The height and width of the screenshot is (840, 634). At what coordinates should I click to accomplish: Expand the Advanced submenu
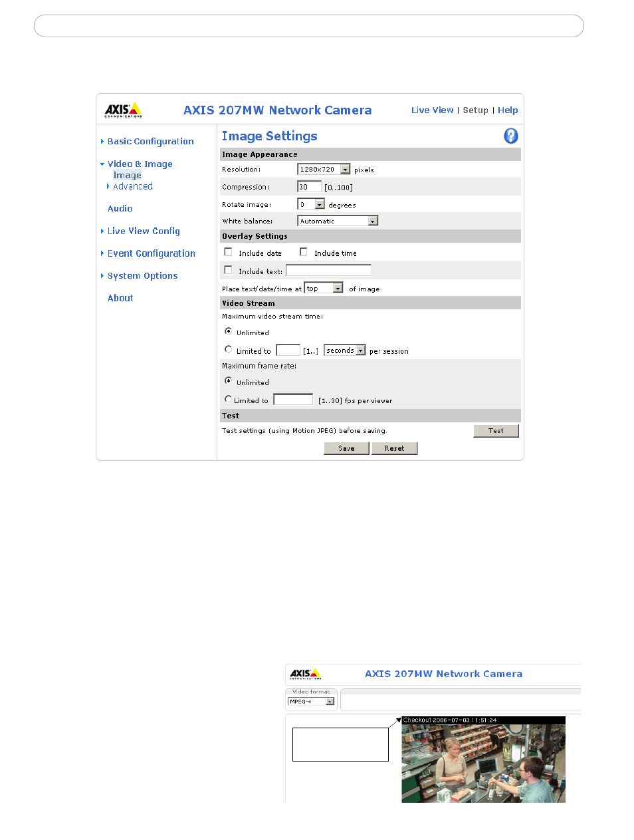pyautogui.click(x=132, y=187)
